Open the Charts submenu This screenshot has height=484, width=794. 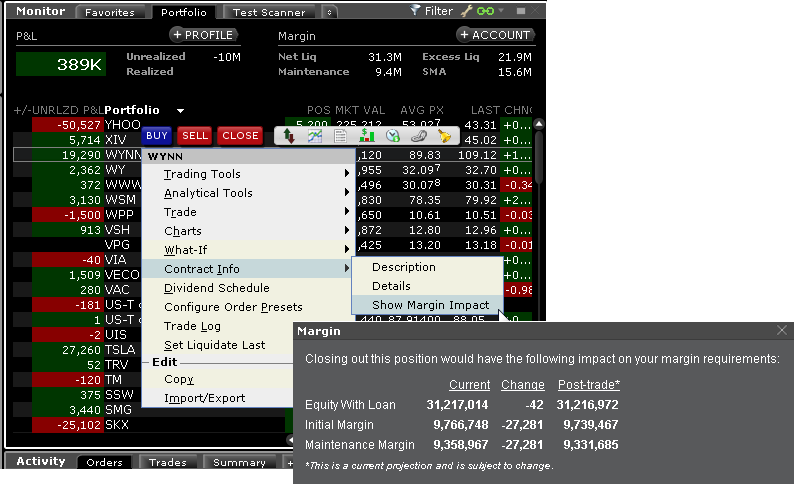(247, 231)
